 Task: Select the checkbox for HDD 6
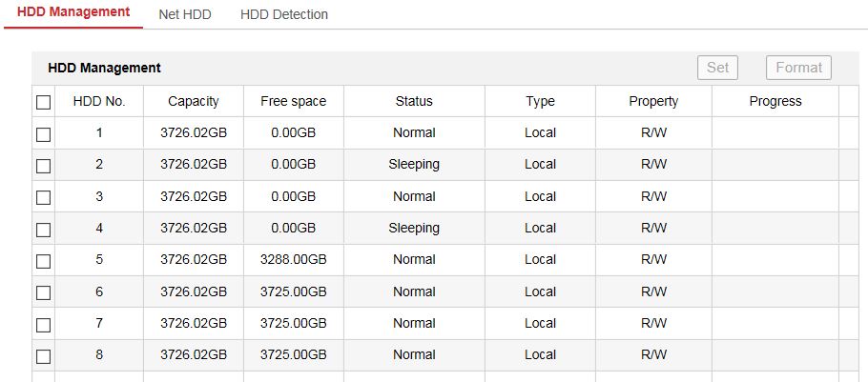tap(43, 292)
